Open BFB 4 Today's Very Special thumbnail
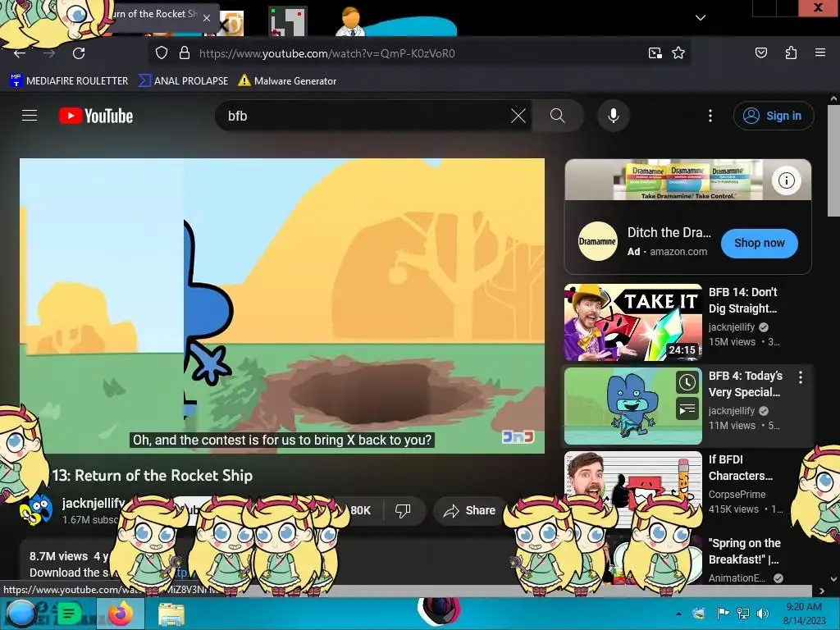 coord(632,406)
